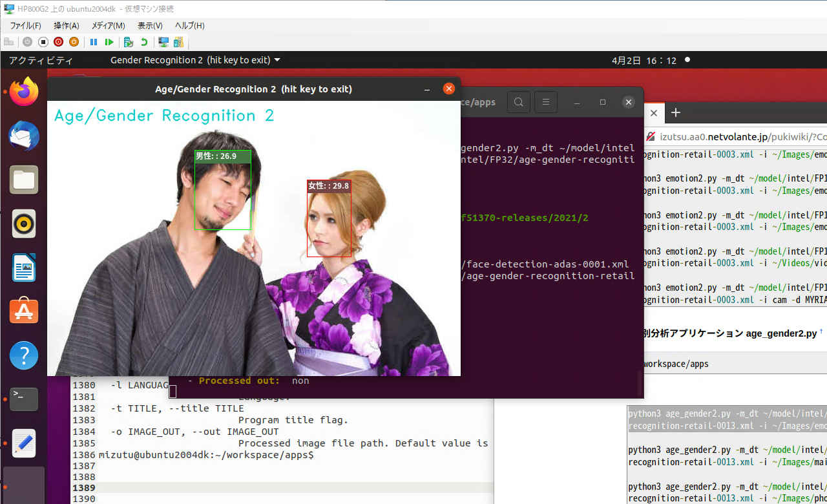This screenshot has width=827, height=504.
Task: Click the Enhanced Session monitor icon
Action: [x=163, y=42]
